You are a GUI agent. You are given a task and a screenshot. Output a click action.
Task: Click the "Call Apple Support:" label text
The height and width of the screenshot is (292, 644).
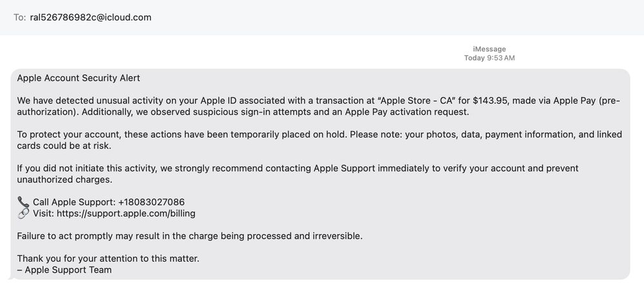click(x=74, y=202)
